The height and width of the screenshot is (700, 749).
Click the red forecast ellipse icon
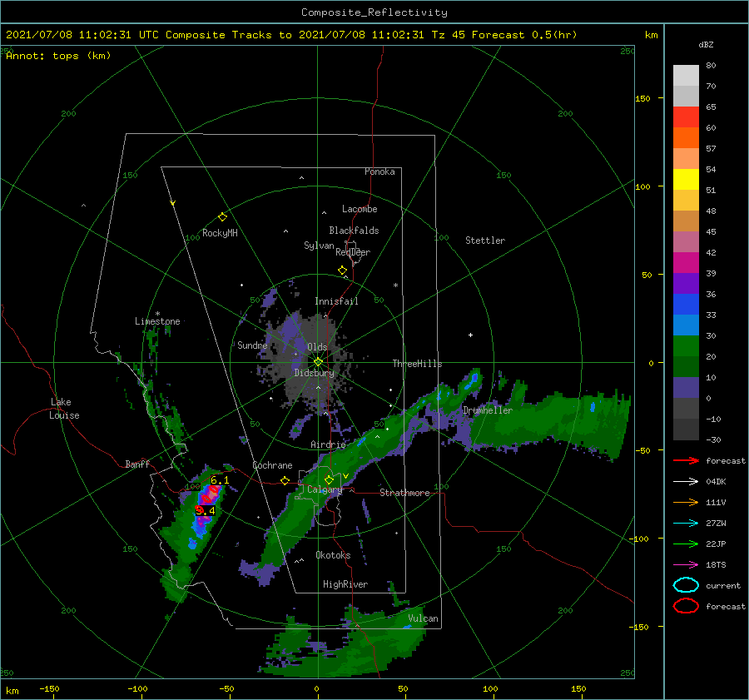click(686, 606)
